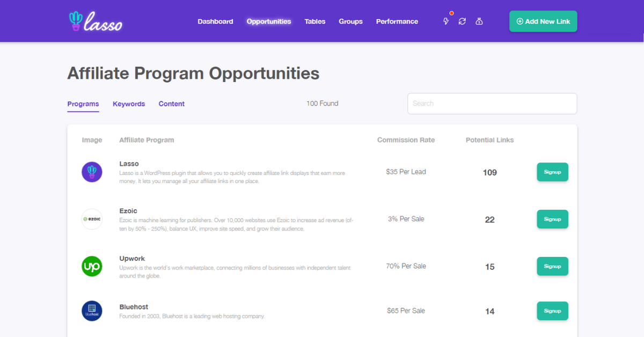Click the Bluehost program logo image
644x337 pixels.
pyautogui.click(x=92, y=311)
